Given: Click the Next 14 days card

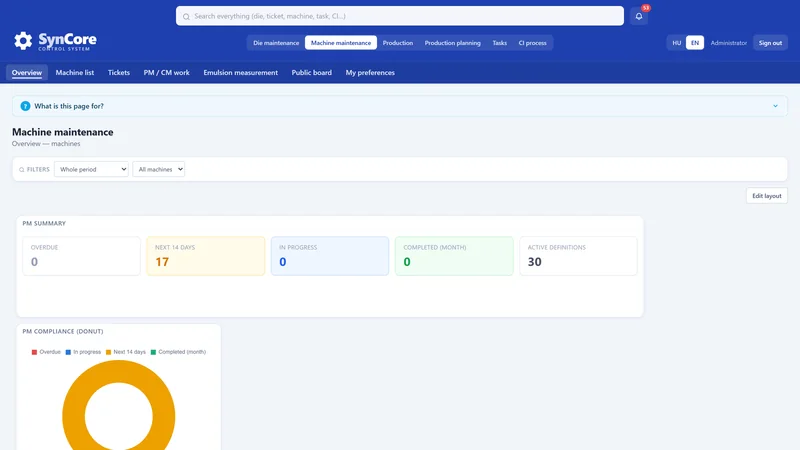Looking at the screenshot, I should (206, 256).
